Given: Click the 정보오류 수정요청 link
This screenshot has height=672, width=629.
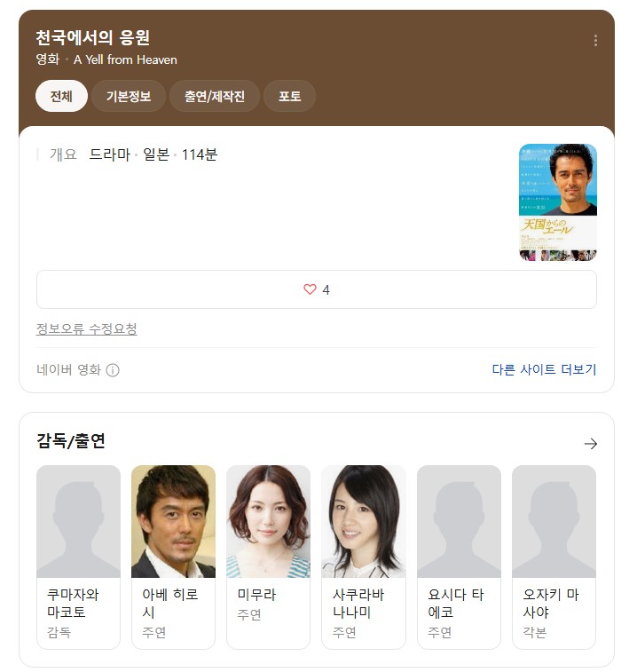Looking at the screenshot, I should pos(86,329).
